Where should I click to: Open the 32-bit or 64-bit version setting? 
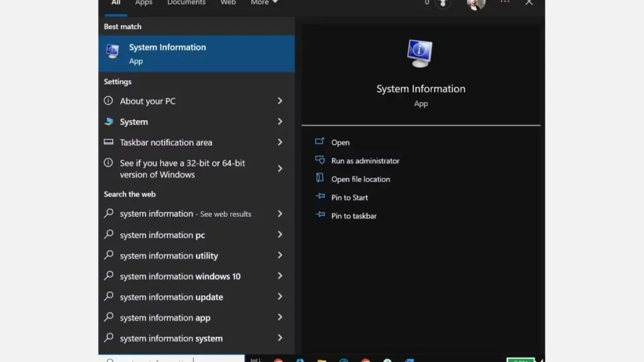pos(196,168)
